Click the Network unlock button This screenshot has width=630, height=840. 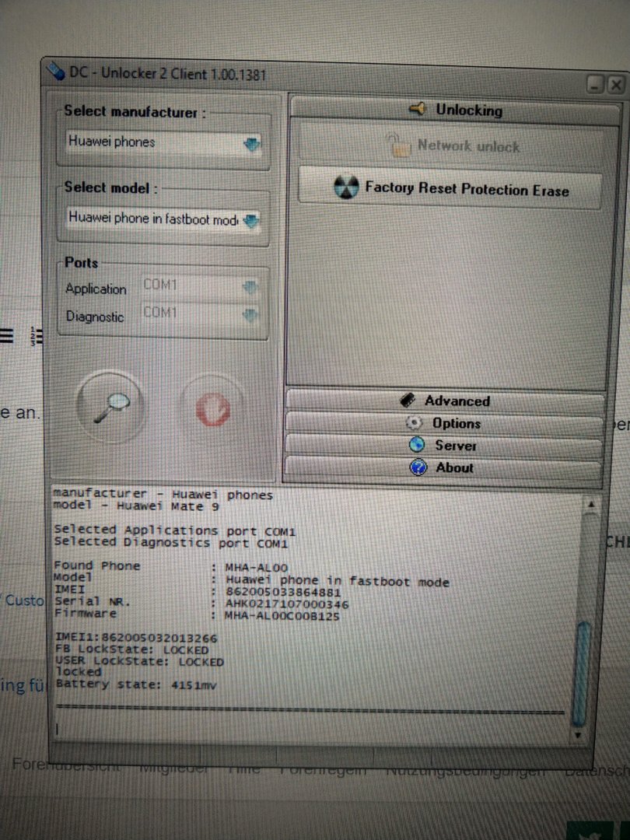pos(451,145)
